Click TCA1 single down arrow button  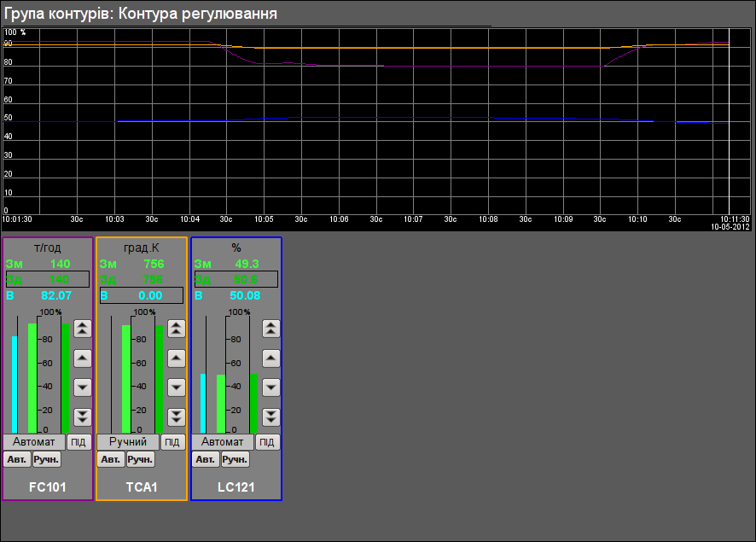point(177,388)
